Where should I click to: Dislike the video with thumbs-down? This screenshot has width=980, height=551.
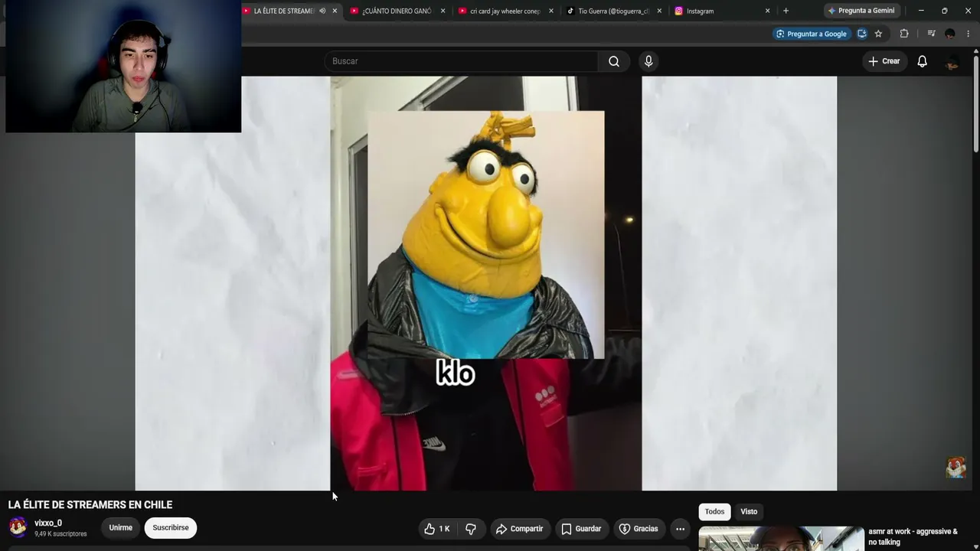pos(471,529)
